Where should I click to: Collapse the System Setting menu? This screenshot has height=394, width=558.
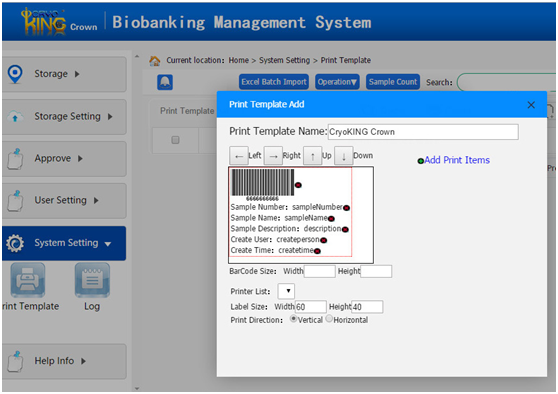(x=64, y=243)
